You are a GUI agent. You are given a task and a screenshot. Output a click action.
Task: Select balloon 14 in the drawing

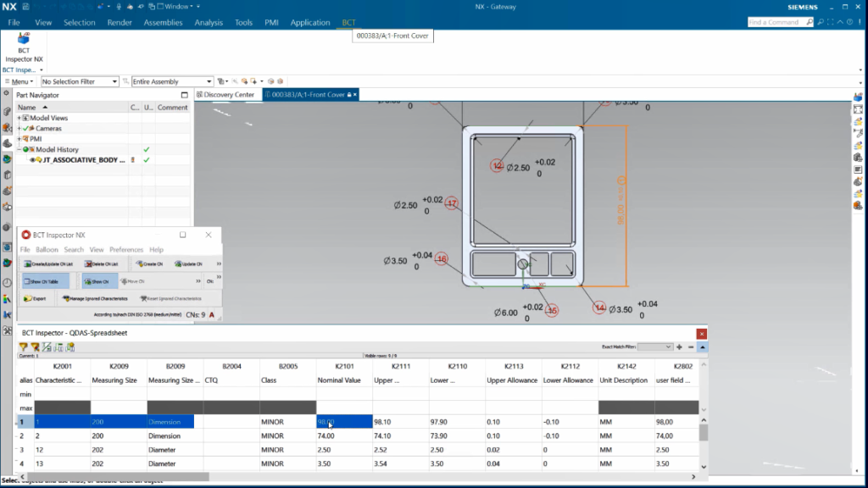599,308
